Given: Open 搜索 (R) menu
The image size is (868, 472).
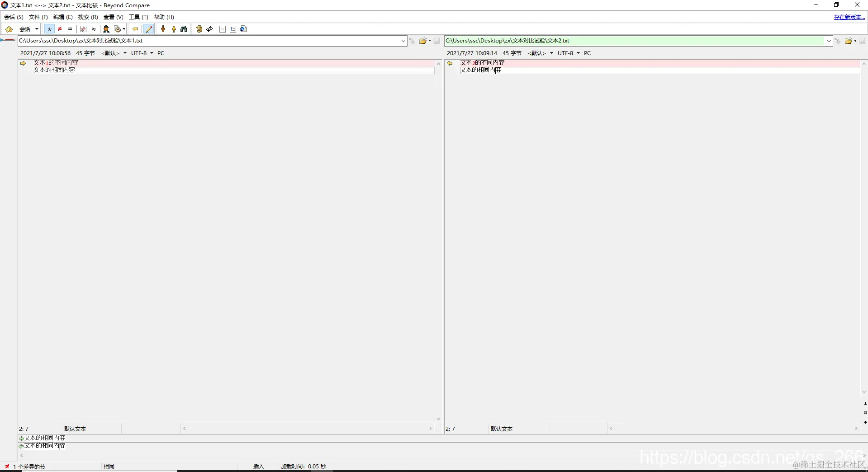Looking at the screenshot, I should [x=88, y=17].
